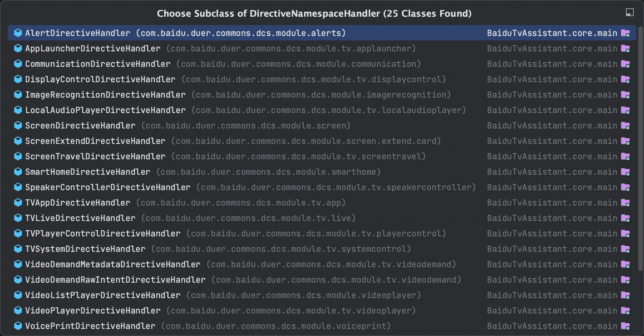
Task: Open TVPlayerControlDirectiveHandler class
Action: click(103, 234)
